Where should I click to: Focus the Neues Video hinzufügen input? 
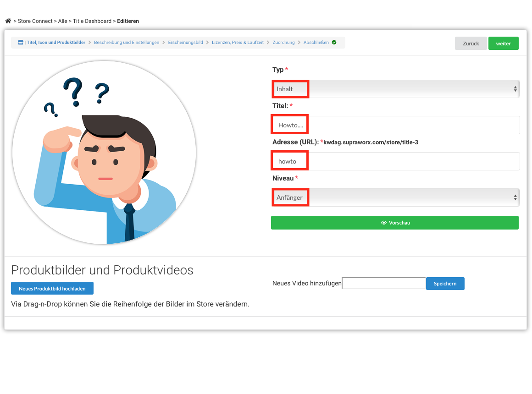click(384, 283)
